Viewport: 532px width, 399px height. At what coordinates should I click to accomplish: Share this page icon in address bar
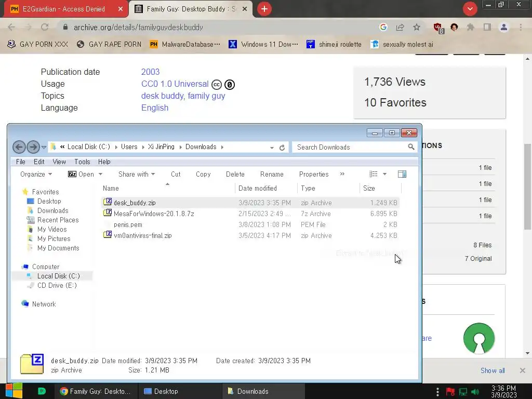click(400, 27)
